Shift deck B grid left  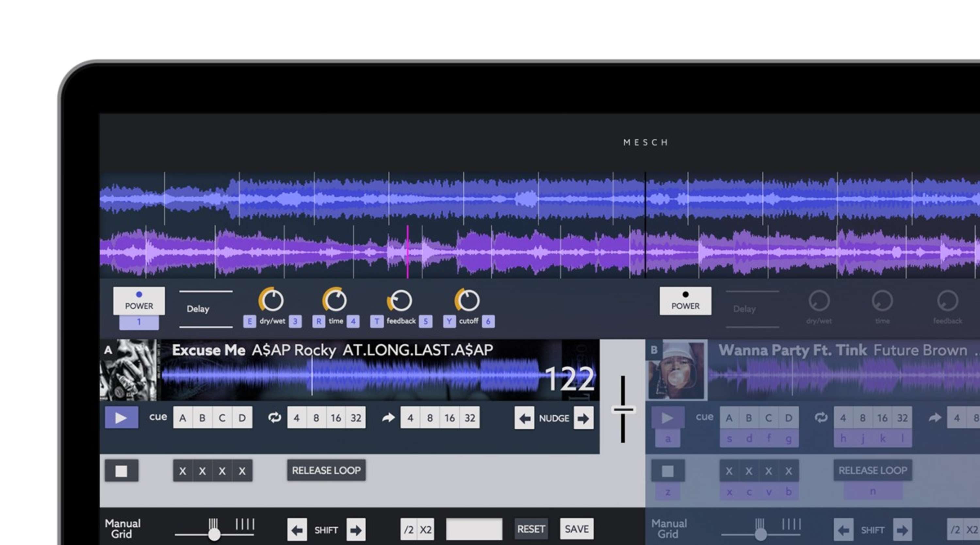[843, 530]
